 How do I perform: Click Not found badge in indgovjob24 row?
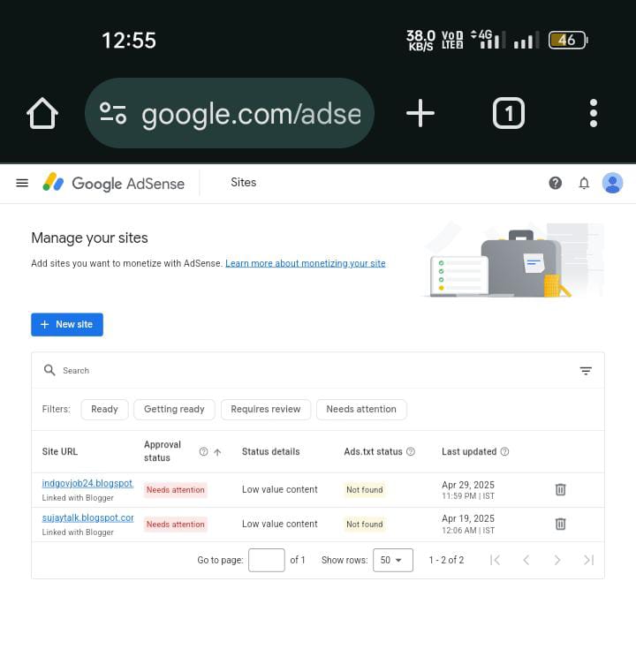(364, 490)
